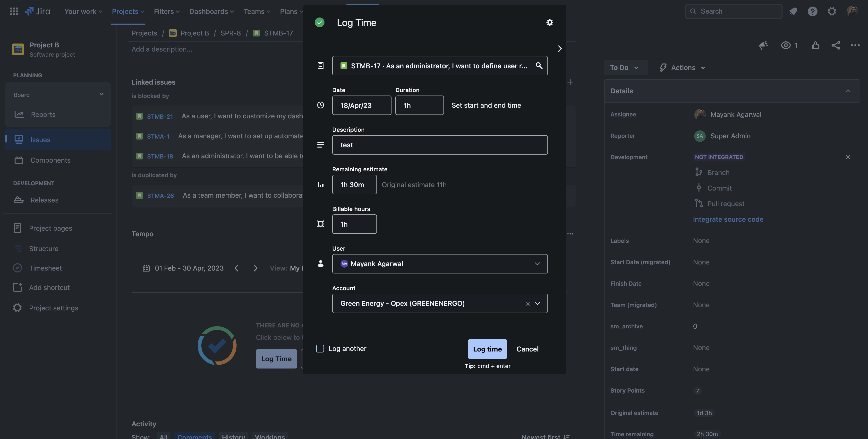Toggle the watch issue eye icon
Screen dimensions: 868x439
point(785,45)
